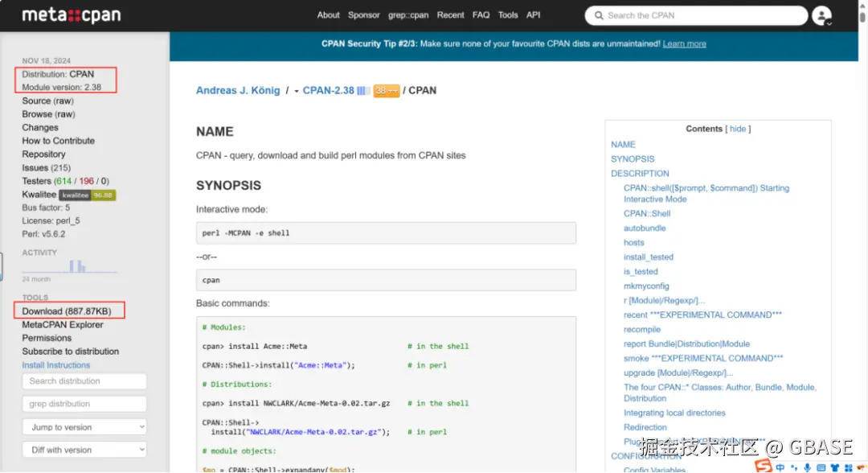This screenshot has height=473, width=868.
Task: Open Browse (raw) link
Action: point(49,114)
